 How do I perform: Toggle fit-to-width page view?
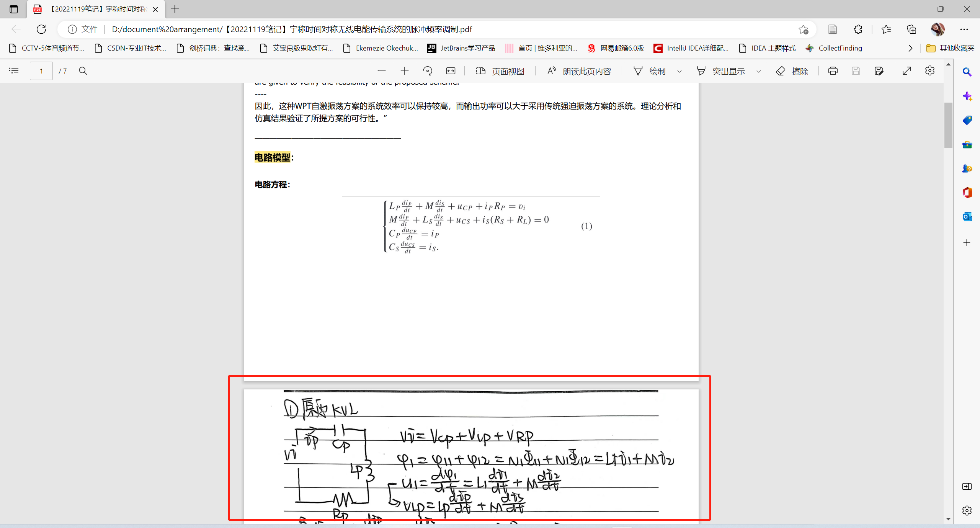(451, 71)
